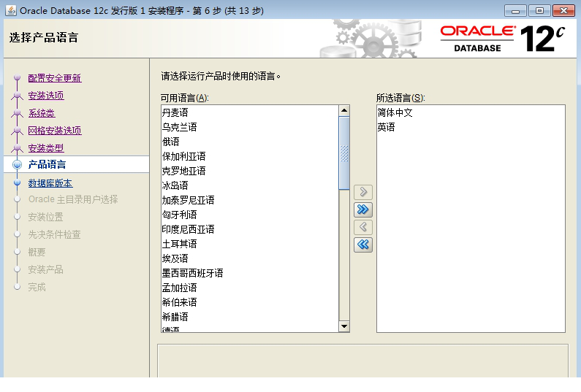The width and height of the screenshot is (581, 392).
Task: Go to the 网格安装选项 step
Action: click(x=55, y=131)
